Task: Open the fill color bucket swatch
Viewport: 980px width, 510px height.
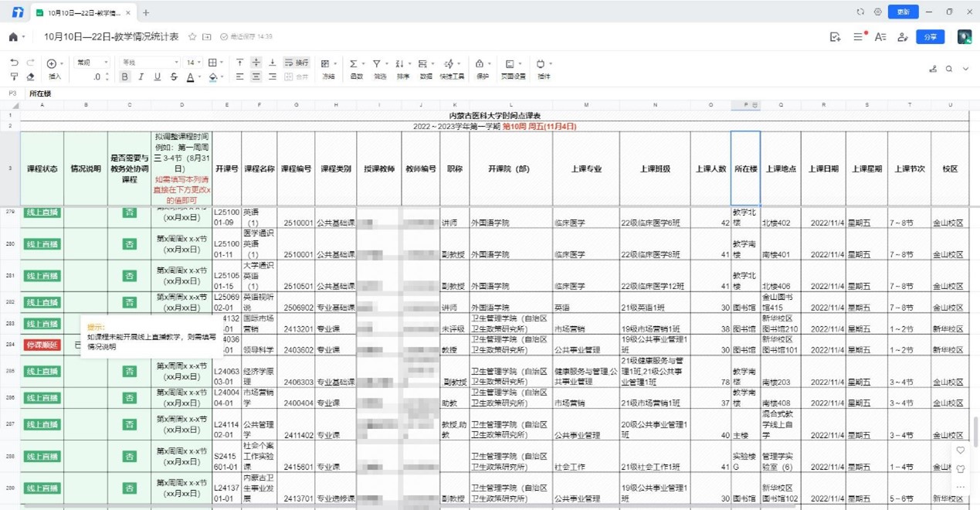Action: coord(212,76)
